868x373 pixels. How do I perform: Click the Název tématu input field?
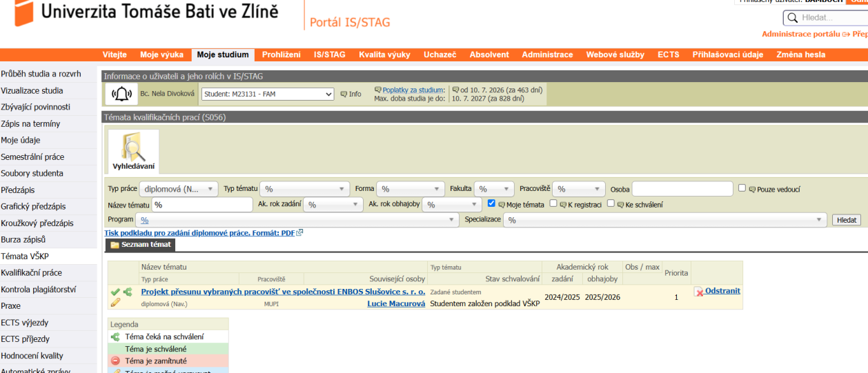pos(202,205)
